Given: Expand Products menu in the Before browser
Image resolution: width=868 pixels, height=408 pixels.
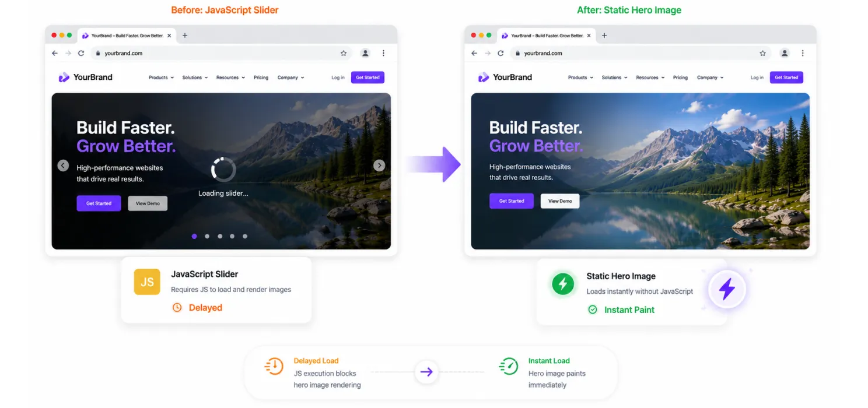Looking at the screenshot, I should pyautogui.click(x=161, y=78).
